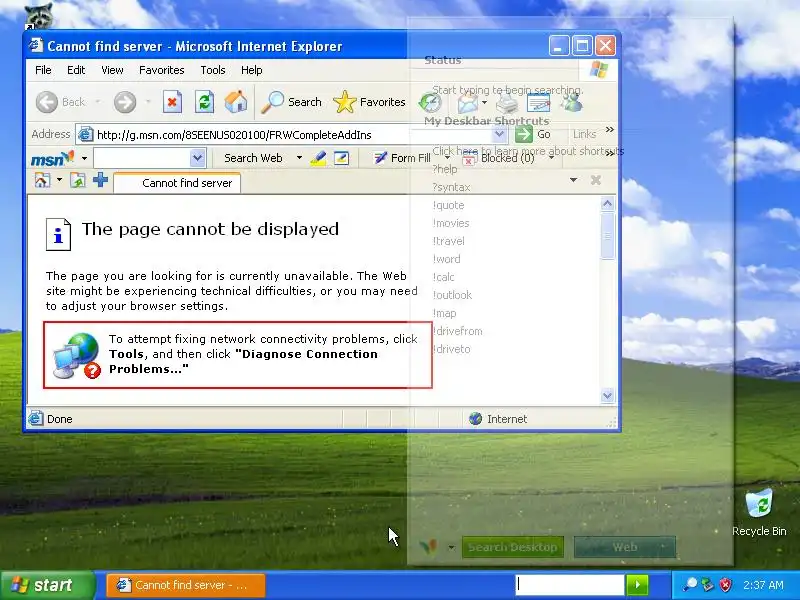This screenshot has width=800, height=600.
Task: Click the learn more about shortcuts link
Action: pyautogui.click(x=528, y=151)
